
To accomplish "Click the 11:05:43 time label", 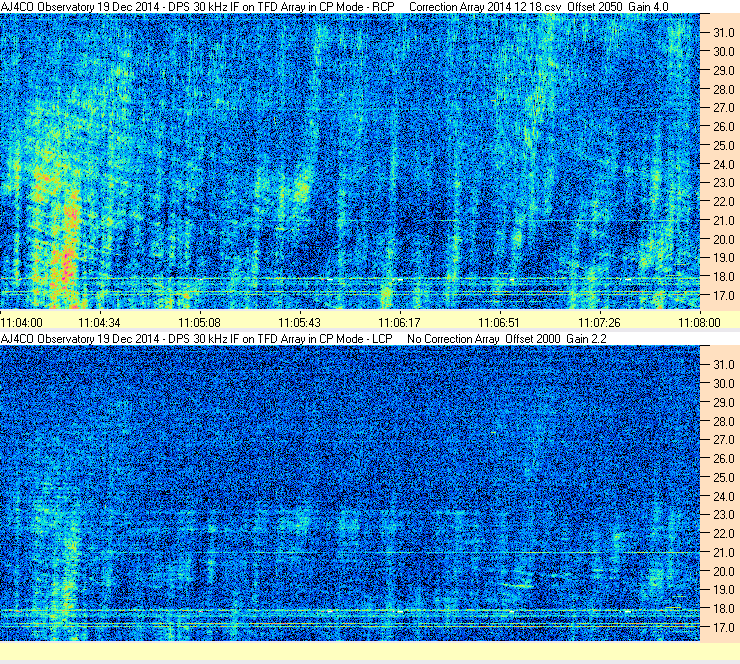I will (299, 323).
